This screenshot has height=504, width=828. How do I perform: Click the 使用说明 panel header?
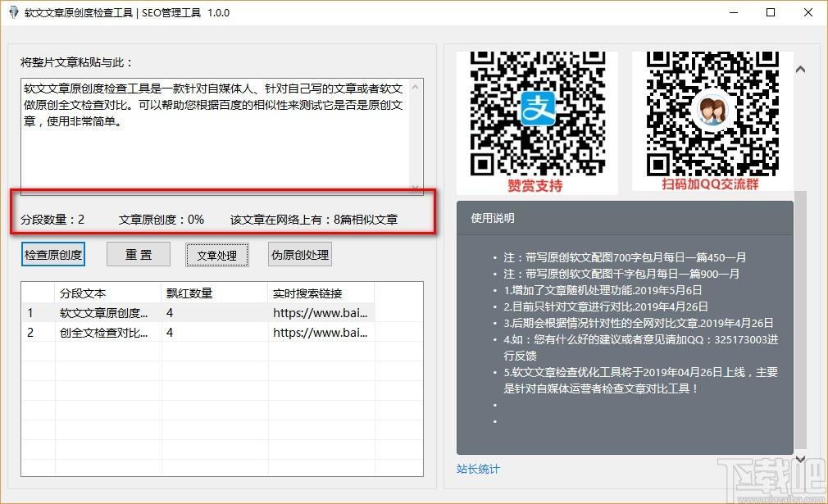[x=625, y=218]
